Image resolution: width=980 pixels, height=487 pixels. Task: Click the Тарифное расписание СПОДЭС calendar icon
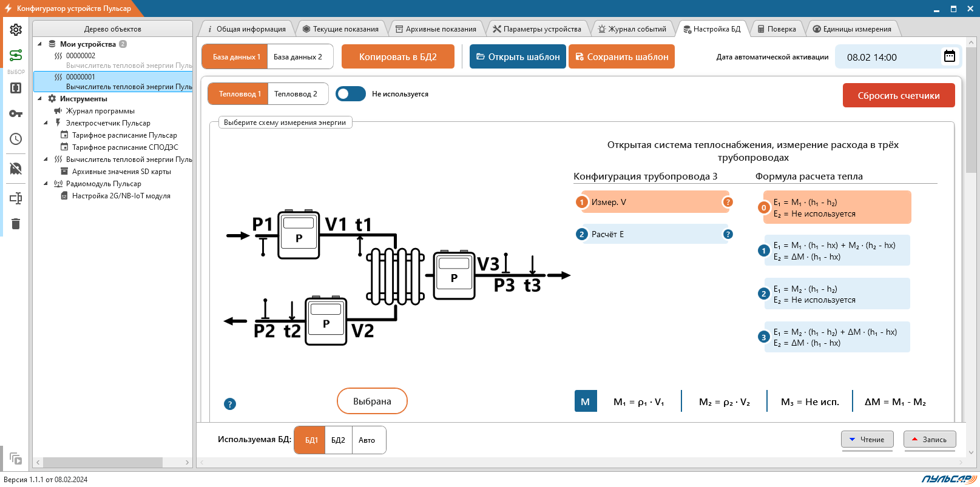coord(64,147)
